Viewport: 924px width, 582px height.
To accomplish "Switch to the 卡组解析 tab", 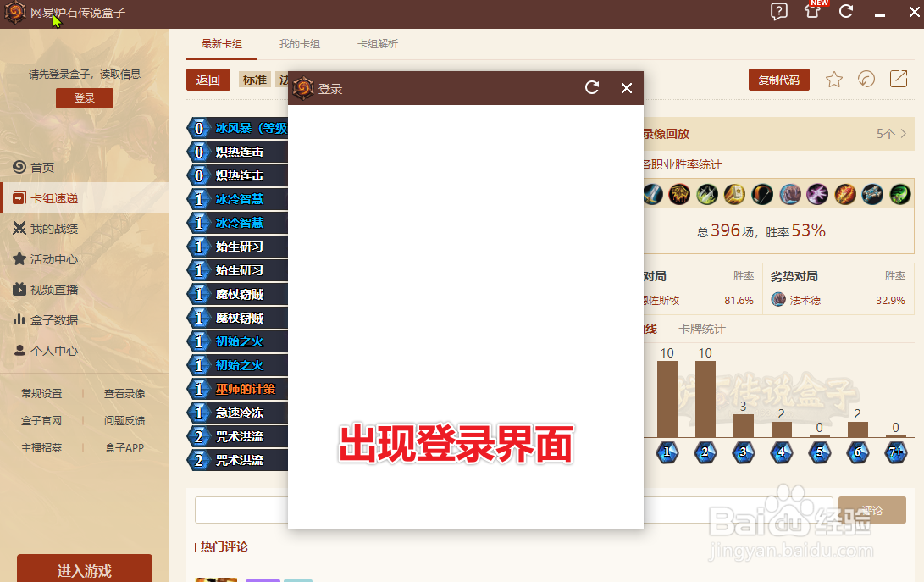I will click(x=378, y=44).
